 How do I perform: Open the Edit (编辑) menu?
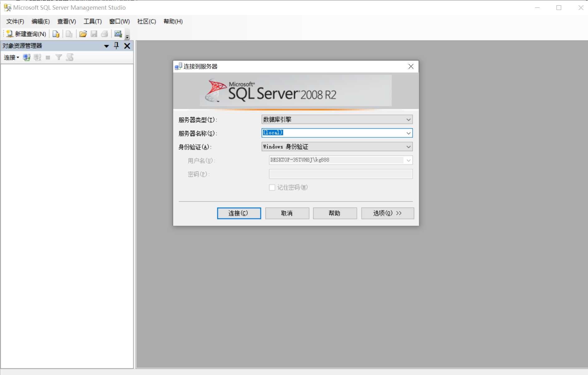pos(41,21)
